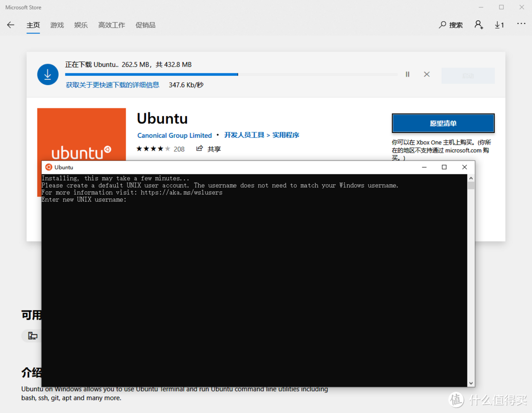Maximize the Ubuntu terminal window
The width and height of the screenshot is (532, 413).
[x=444, y=167]
